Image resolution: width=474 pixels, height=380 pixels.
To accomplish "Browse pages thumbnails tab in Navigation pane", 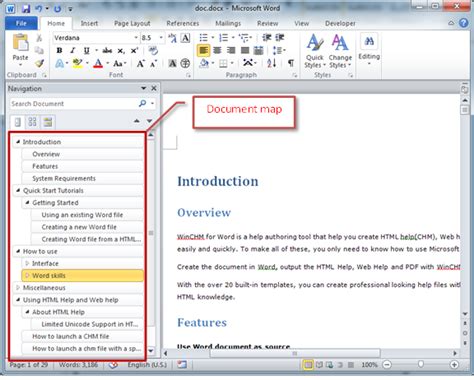I will [32, 122].
